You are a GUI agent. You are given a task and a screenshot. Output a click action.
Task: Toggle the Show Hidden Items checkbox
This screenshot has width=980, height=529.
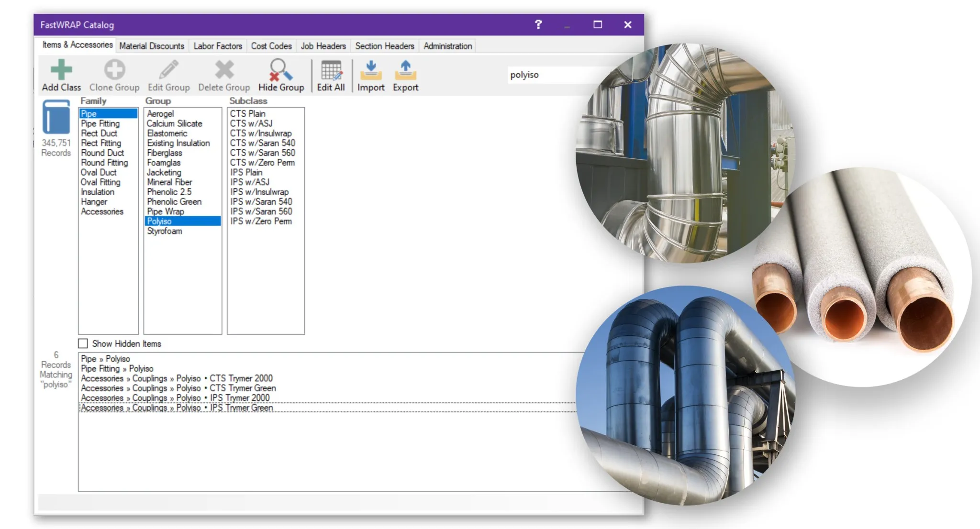click(x=83, y=343)
